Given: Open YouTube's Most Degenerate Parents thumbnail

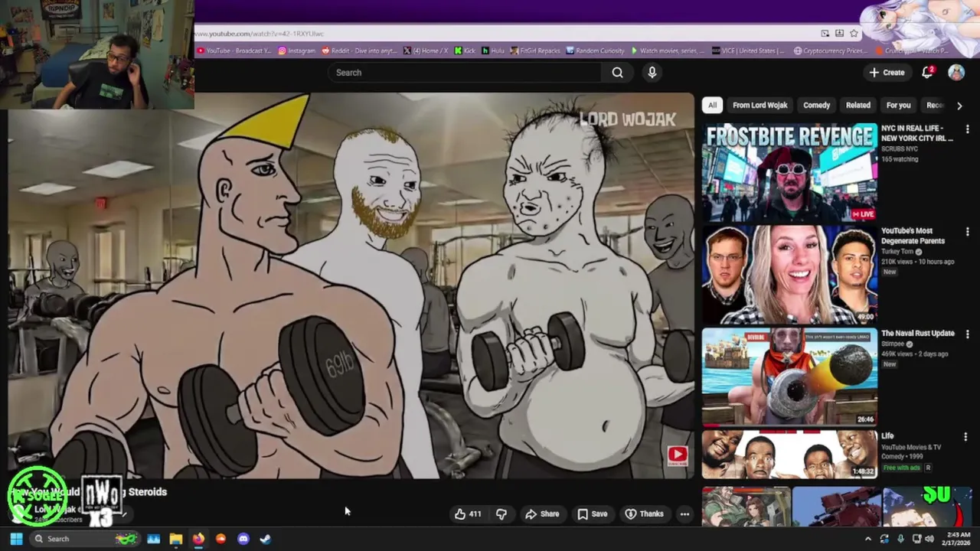Looking at the screenshot, I should (x=789, y=275).
